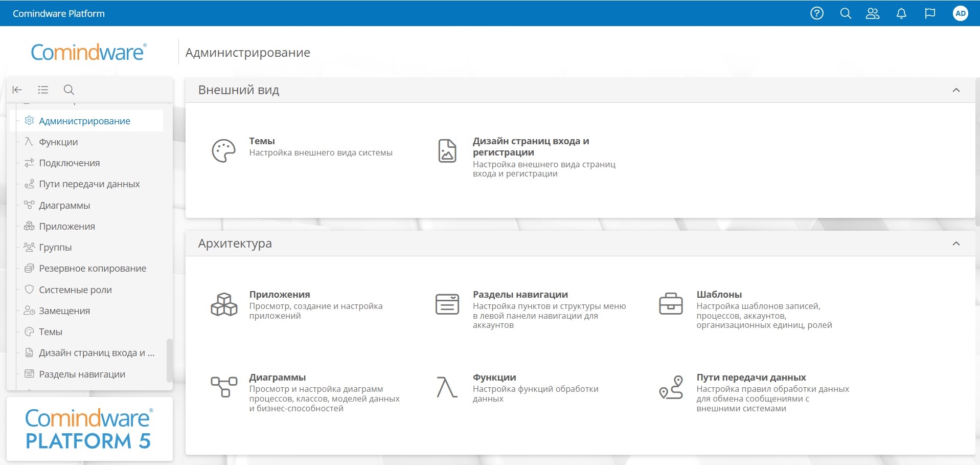
Task: Click the sidebar vertical scrollbar
Action: (169, 360)
